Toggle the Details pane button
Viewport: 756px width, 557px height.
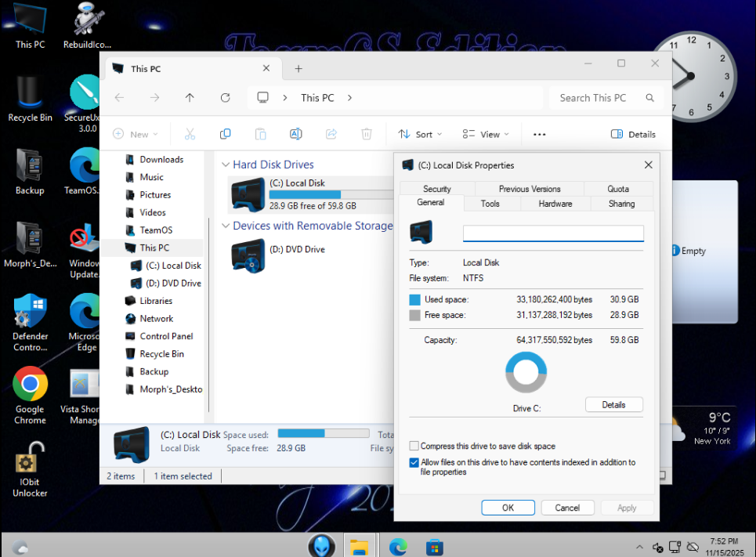tap(633, 134)
